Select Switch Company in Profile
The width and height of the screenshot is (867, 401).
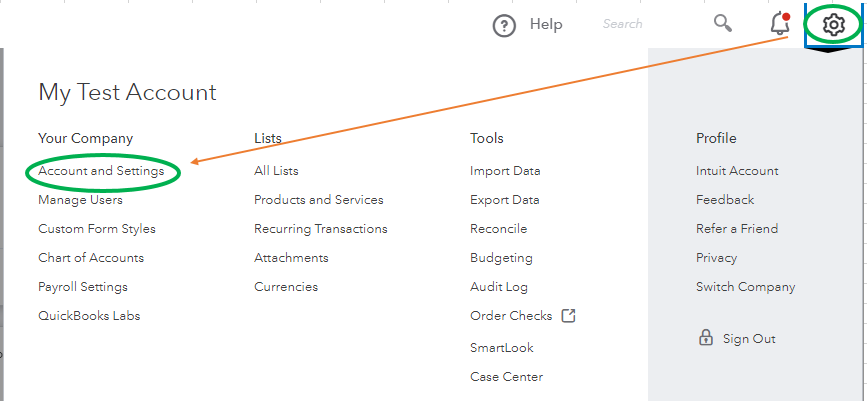[745, 287]
